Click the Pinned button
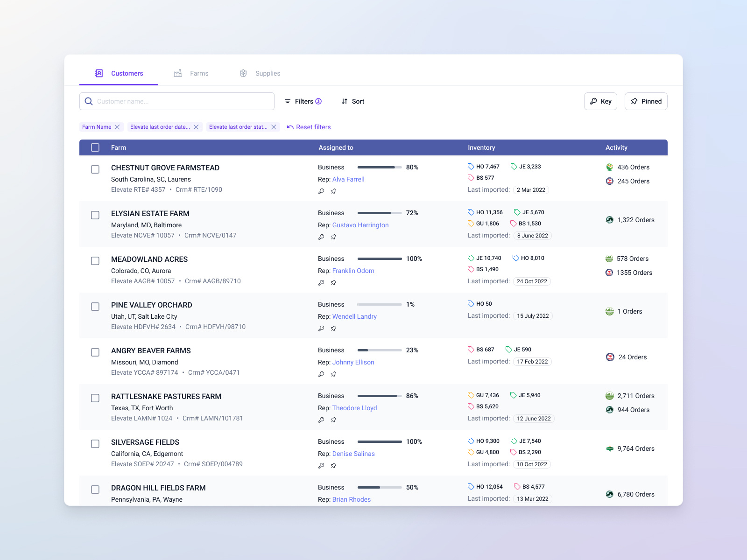The height and width of the screenshot is (560, 747). coord(646,101)
